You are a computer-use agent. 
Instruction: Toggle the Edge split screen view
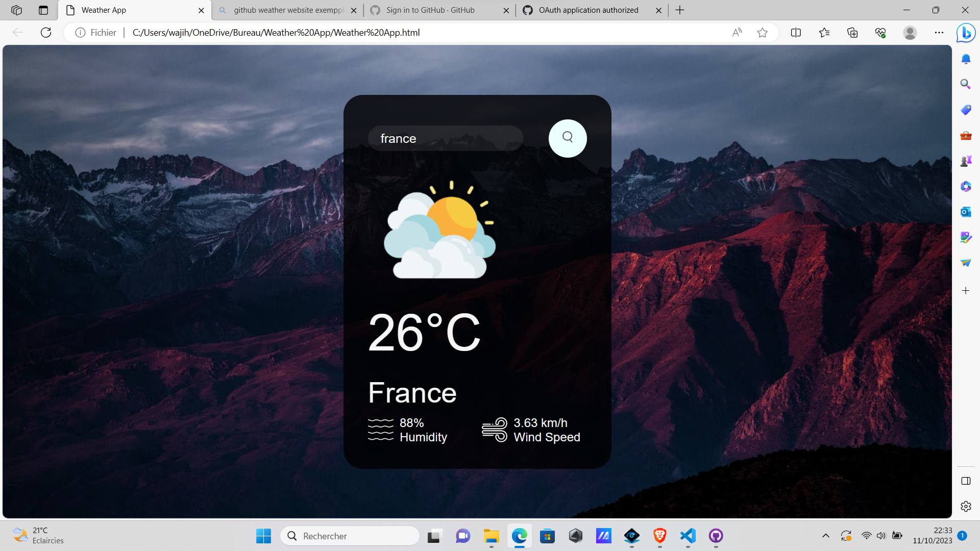796,32
